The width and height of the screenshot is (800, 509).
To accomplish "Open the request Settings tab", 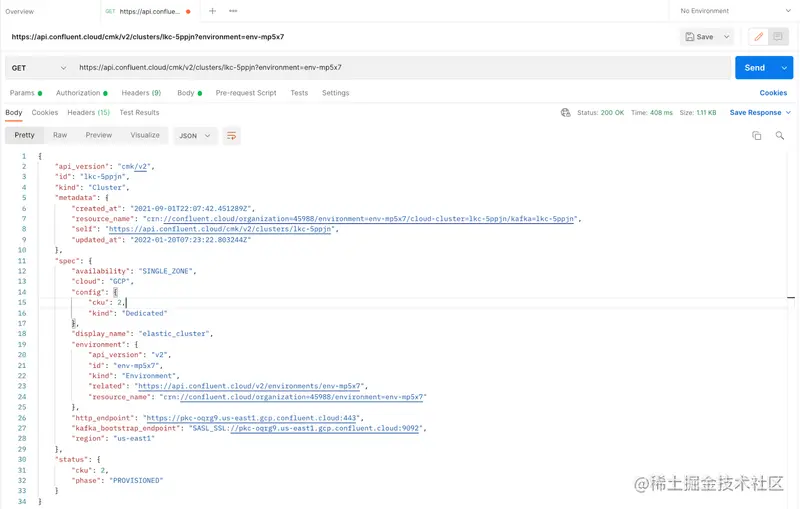I will 335,93.
